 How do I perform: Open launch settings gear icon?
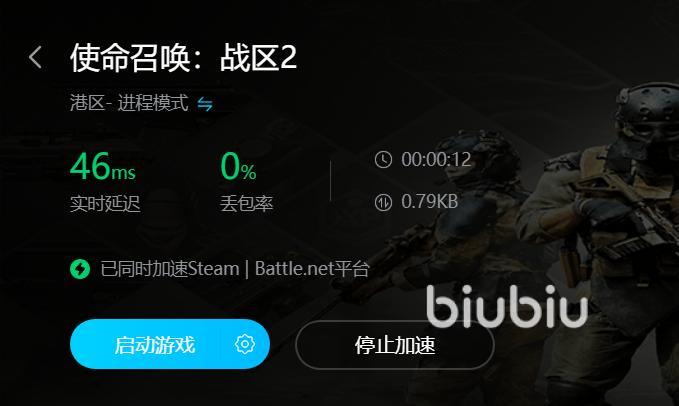[x=245, y=344]
